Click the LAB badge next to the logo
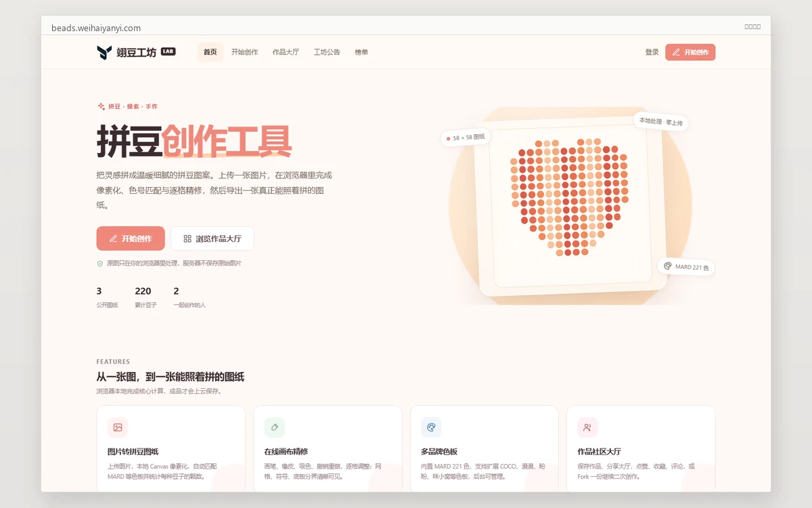The width and height of the screenshot is (812, 508). pyautogui.click(x=168, y=51)
